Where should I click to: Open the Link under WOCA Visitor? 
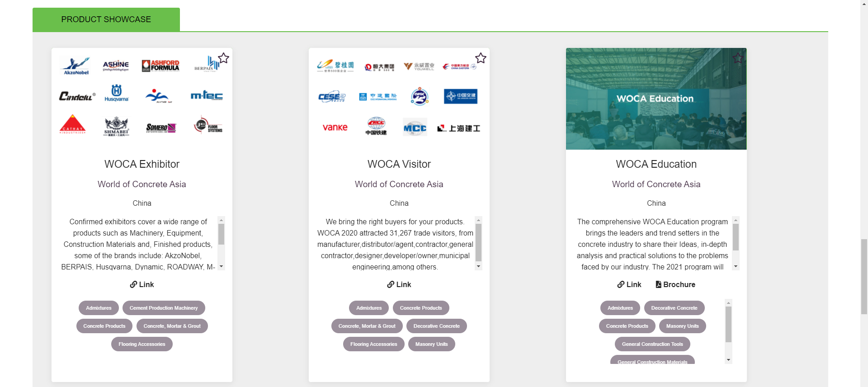tap(399, 284)
